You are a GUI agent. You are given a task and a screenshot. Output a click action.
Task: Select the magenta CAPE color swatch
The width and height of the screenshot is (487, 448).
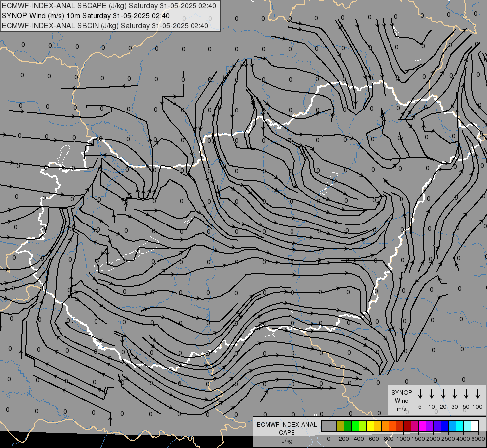coord(422,426)
